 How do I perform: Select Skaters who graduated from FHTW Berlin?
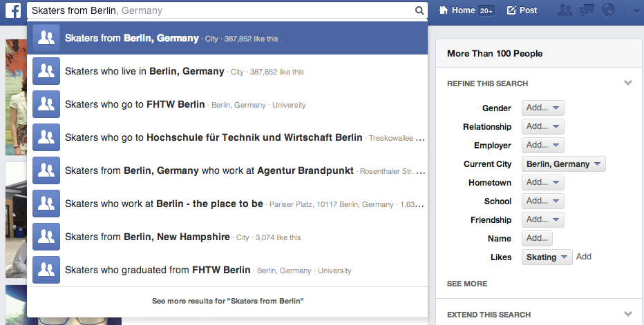click(x=227, y=270)
